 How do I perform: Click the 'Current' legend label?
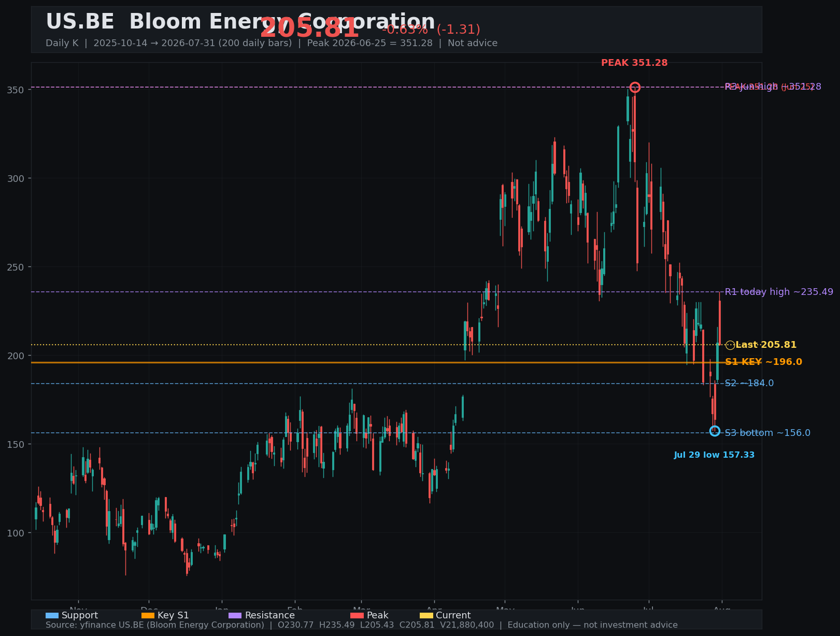453,615
